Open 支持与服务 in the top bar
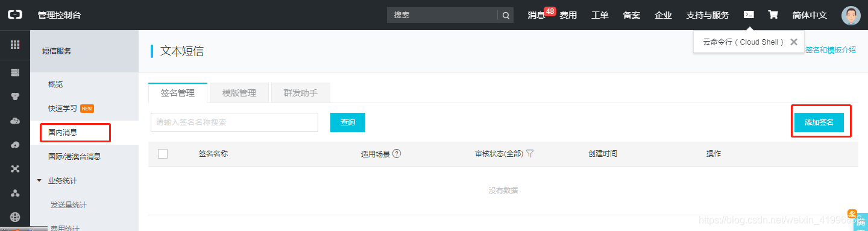Viewport: 868px width, 231px height. 708,15
